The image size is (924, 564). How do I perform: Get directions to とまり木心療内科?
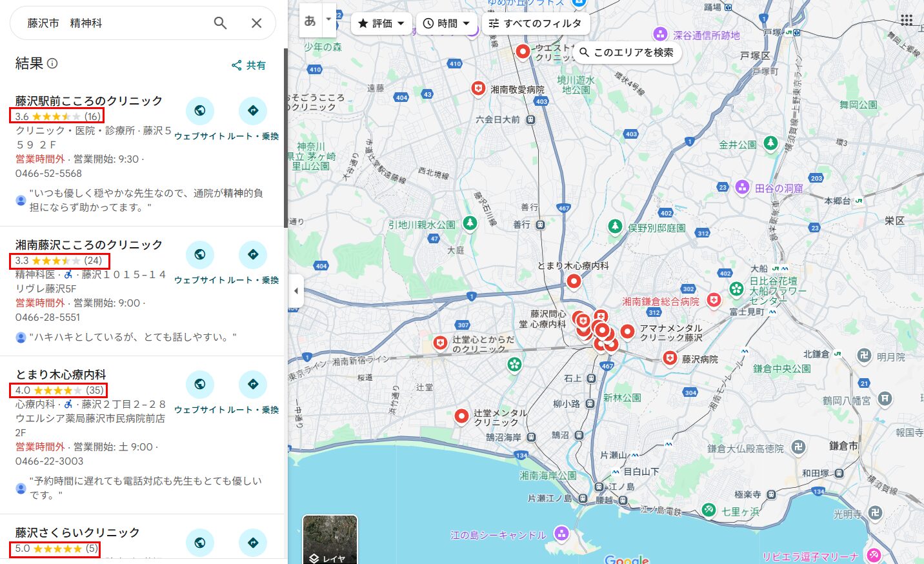[253, 385]
